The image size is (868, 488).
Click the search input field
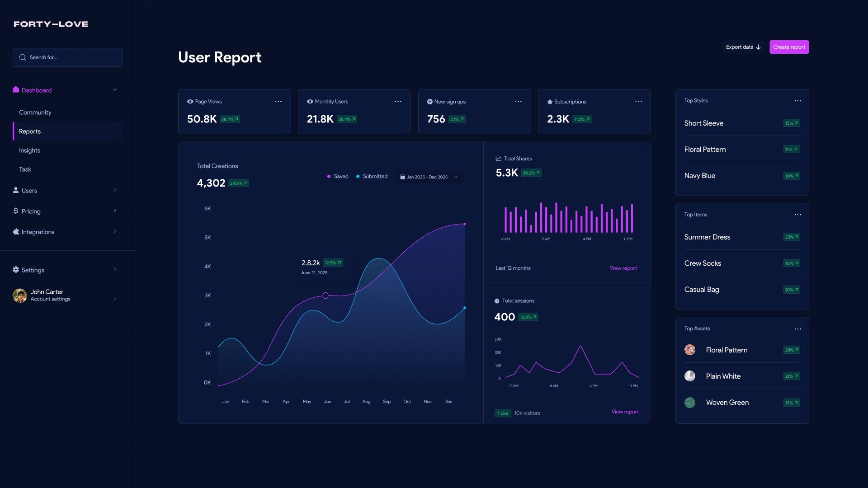(x=68, y=57)
